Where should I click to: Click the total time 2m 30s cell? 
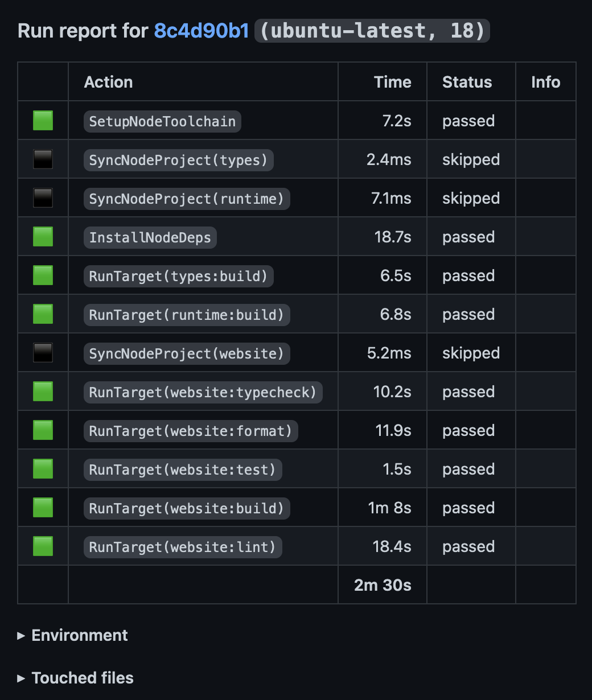coord(383,585)
